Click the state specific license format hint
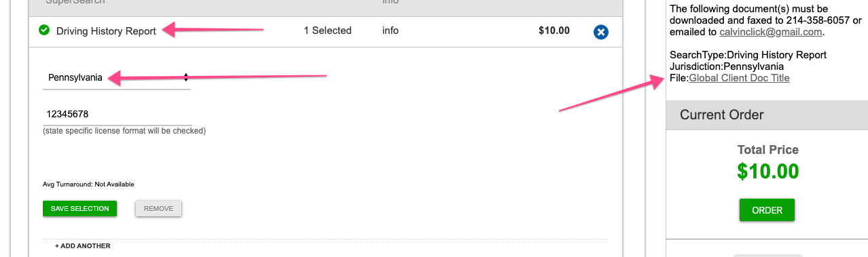Image resolution: width=868 pixels, height=257 pixels. [x=124, y=130]
